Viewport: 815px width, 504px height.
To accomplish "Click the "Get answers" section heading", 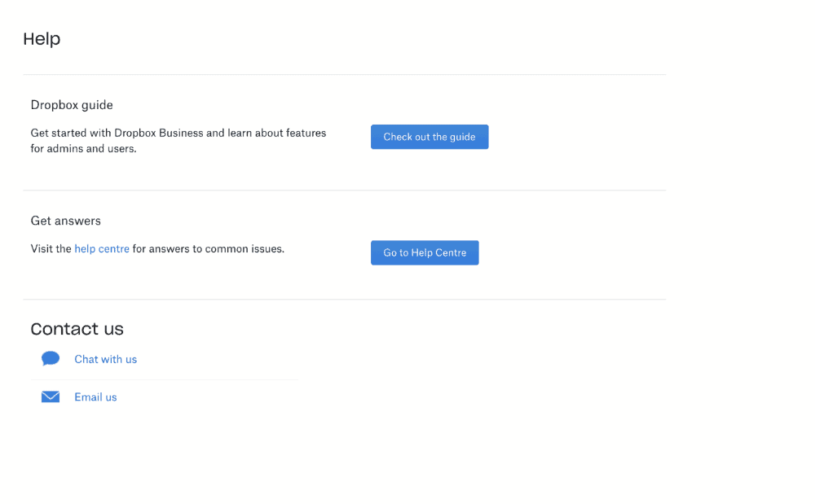I will 65,220.
